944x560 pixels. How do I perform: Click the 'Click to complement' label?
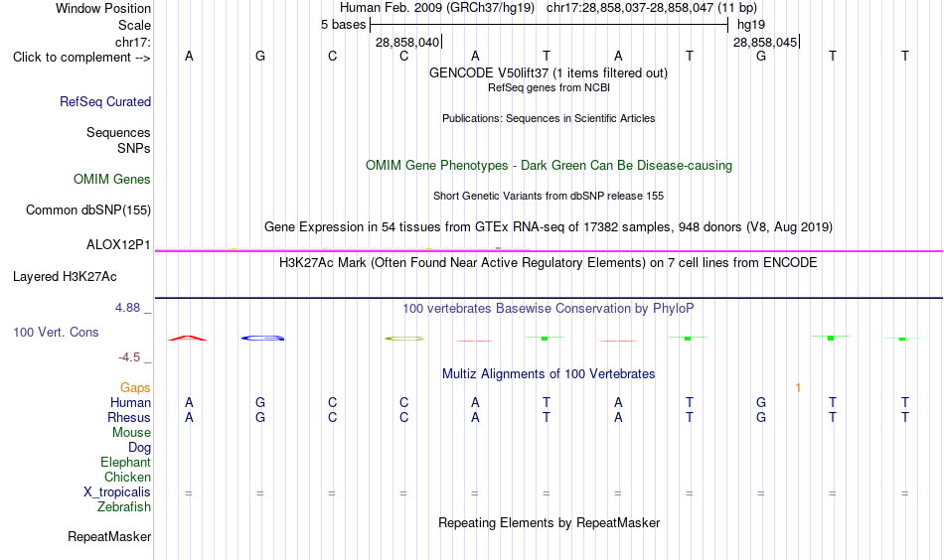point(81,58)
